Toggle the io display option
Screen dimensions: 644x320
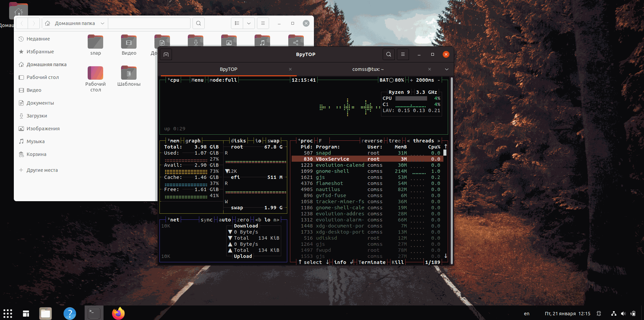(258, 141)
